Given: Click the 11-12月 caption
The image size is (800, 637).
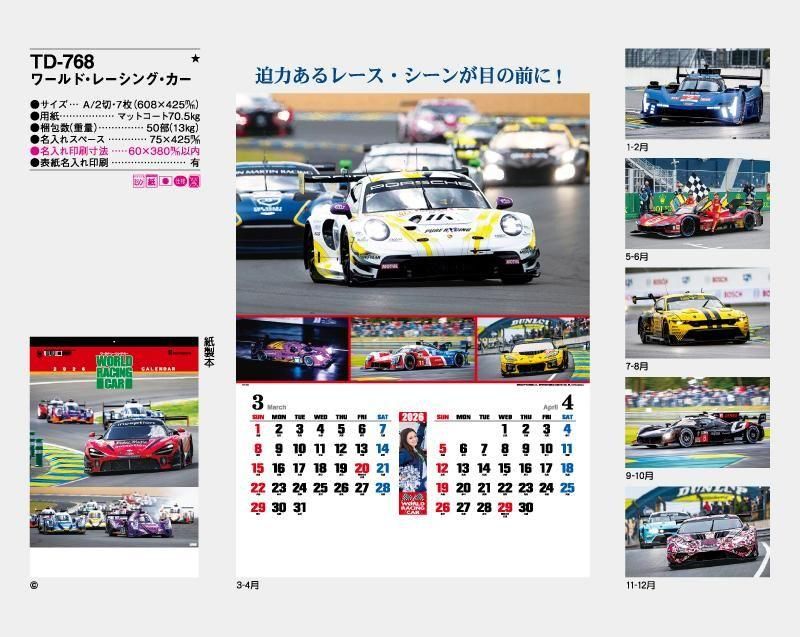Looking at the screenshot, I should pyautogui.click(x=641, y=585).
